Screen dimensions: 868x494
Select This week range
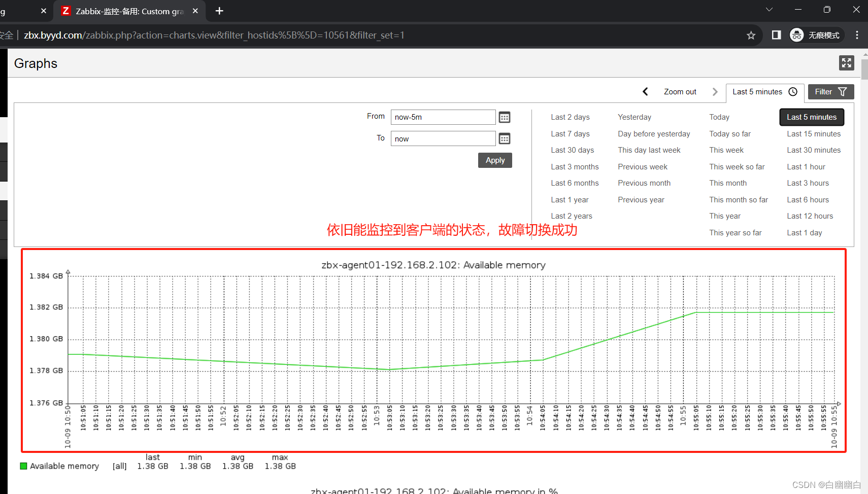(x=726, y=150)
